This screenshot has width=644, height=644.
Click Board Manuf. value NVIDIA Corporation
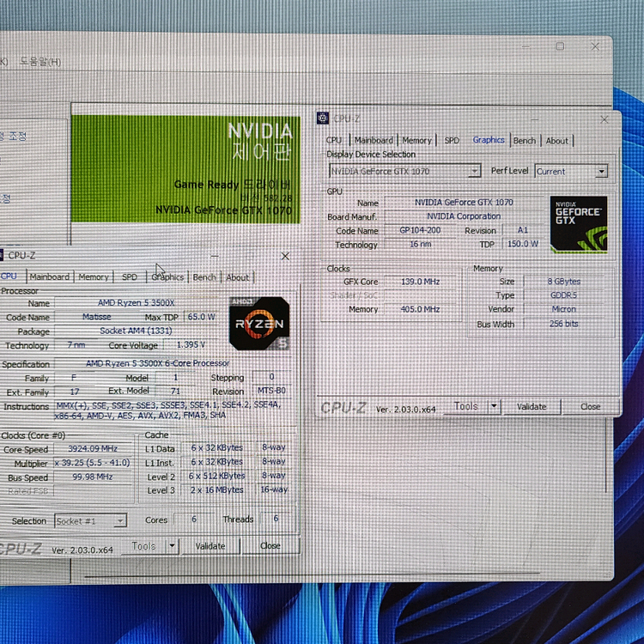[x=464, y=216]
